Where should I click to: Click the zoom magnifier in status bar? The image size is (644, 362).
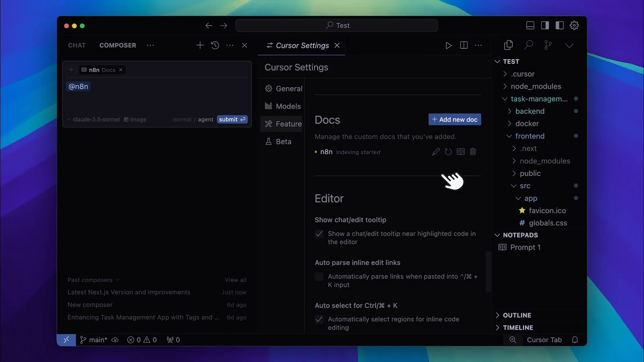(513, 340)
